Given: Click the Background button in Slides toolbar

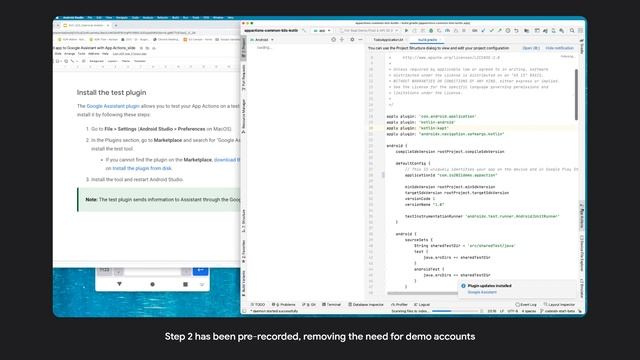Looking at the screenshot, I should [96, 61].
